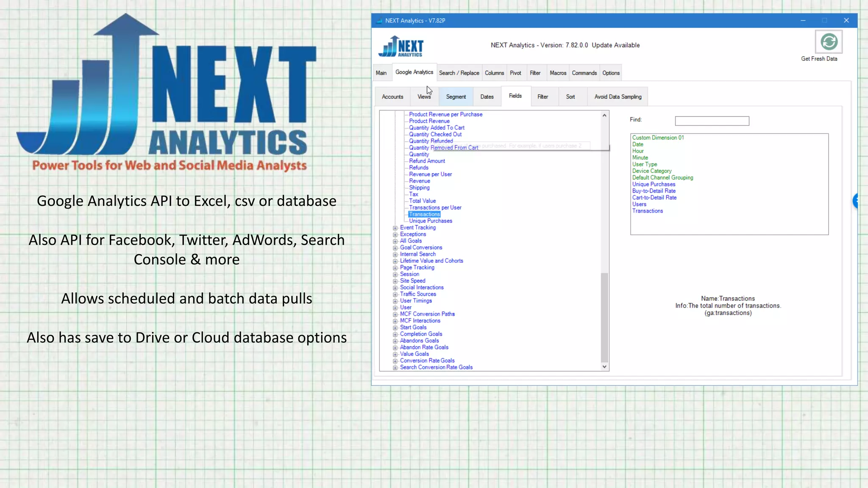Expand the Page Tracking tree node

[x=395, y=268]
